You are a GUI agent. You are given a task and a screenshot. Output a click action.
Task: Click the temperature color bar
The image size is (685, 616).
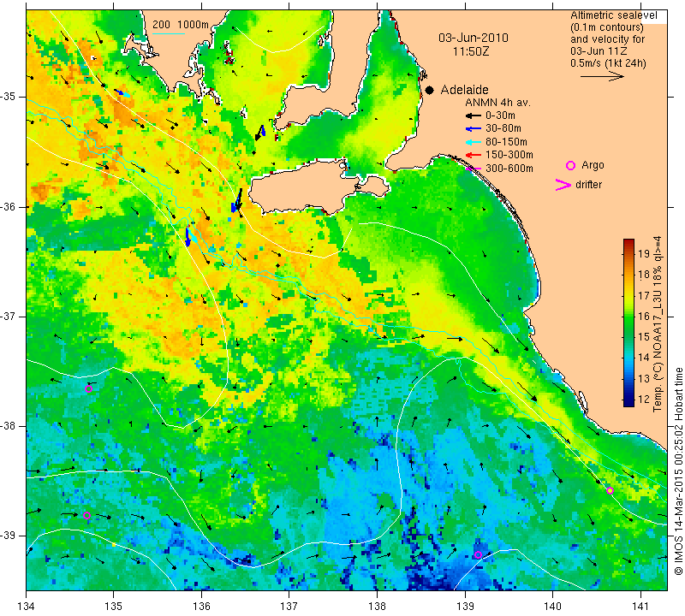[628, 323]
